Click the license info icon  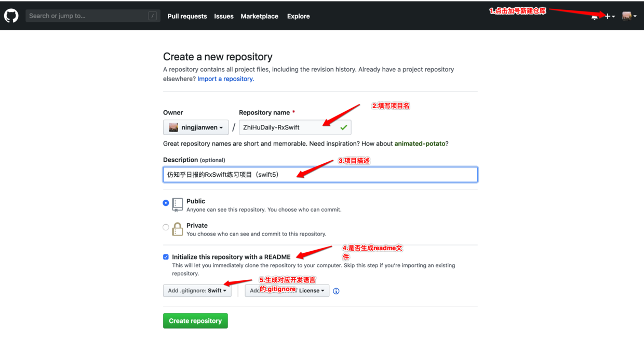click(x=336, y=291)
